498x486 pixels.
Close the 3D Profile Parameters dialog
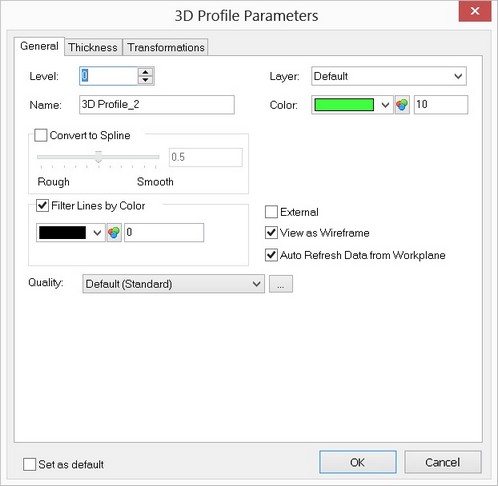(475, 11)
